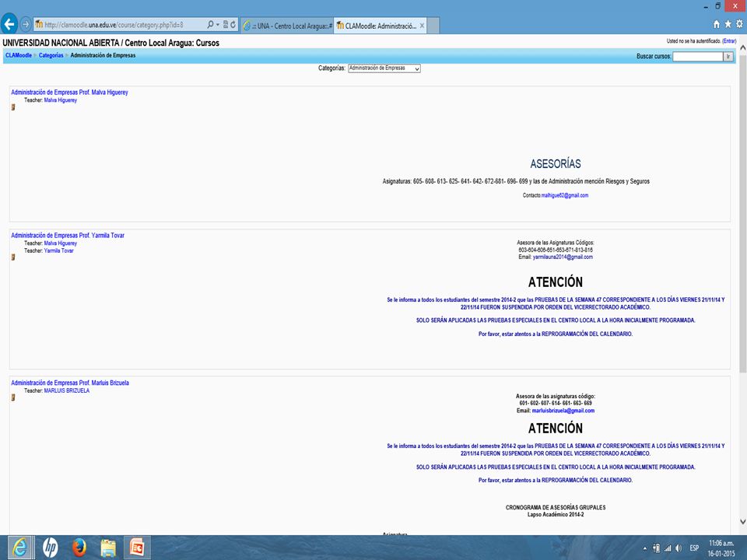Image resolution: width=747 pixels, height=560 pixels.
Task: Launch Firefox from the taskbar
Action: coord(79,547)
